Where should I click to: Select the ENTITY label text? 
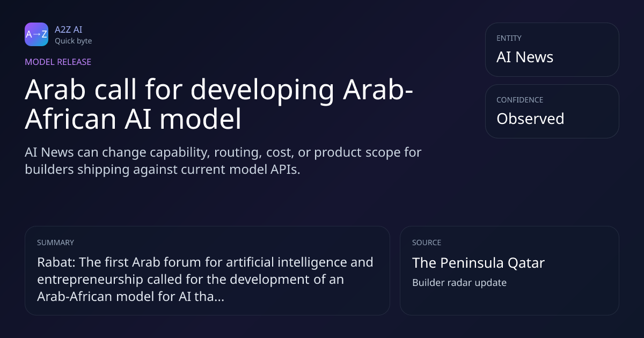click(x=509, y=38)
